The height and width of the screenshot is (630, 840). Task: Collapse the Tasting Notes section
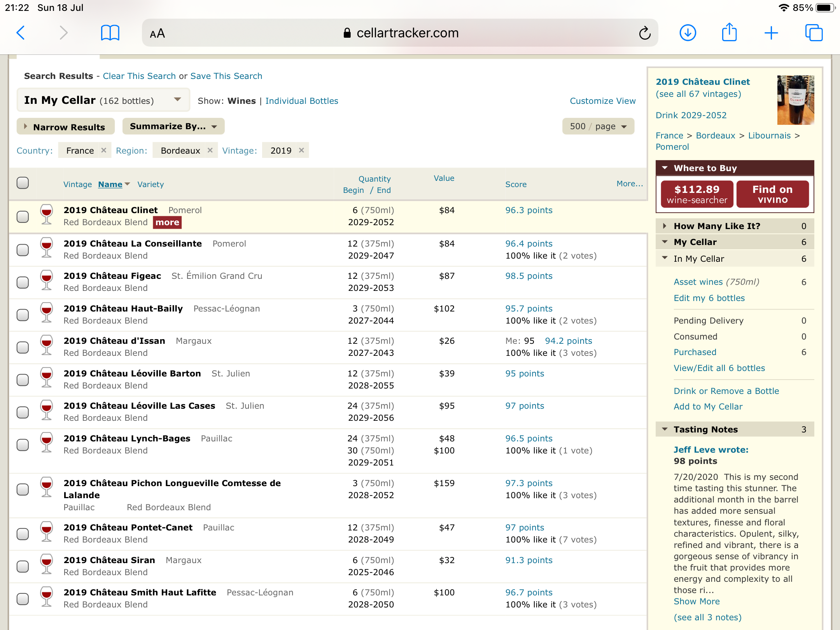click(x=735, y=429)
